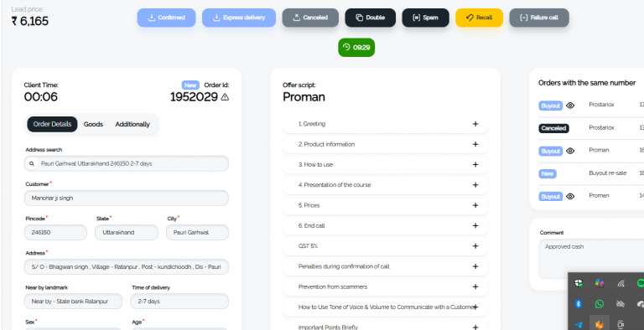Viewport: 644px width, 330px height.
Task: Expand the 6. End call section
Action: point(385,226)
